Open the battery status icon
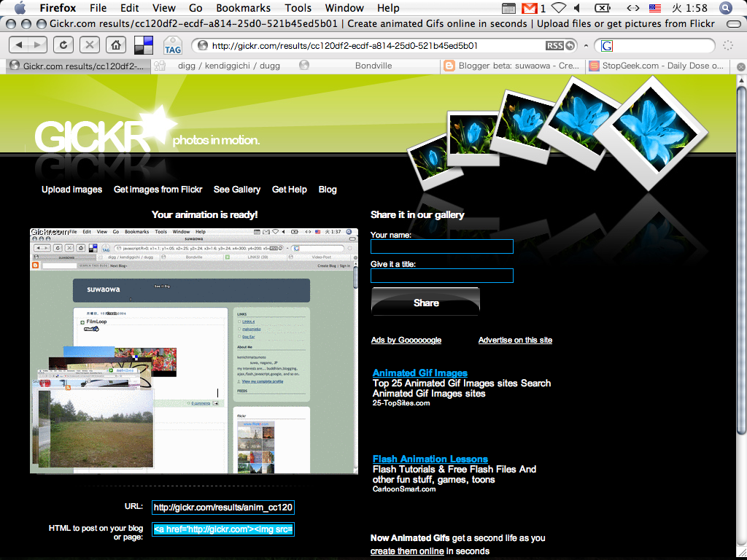 click(x=603, y=8)
